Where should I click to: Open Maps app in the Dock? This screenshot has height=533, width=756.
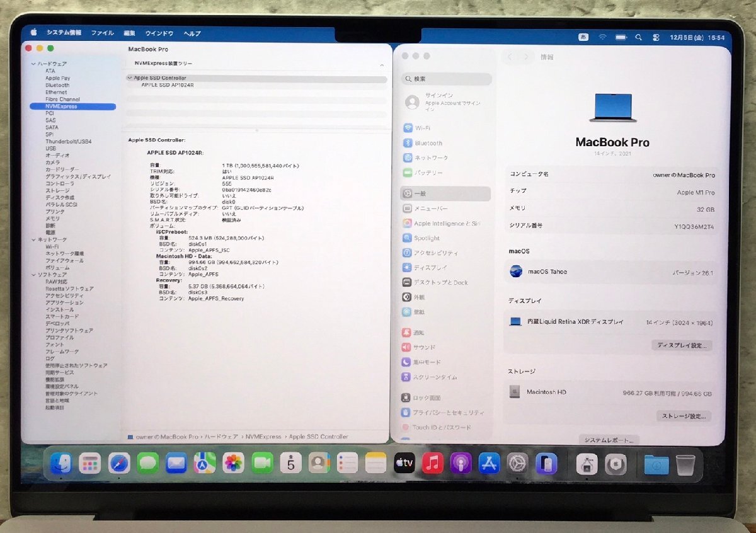(x=205, y=464)
